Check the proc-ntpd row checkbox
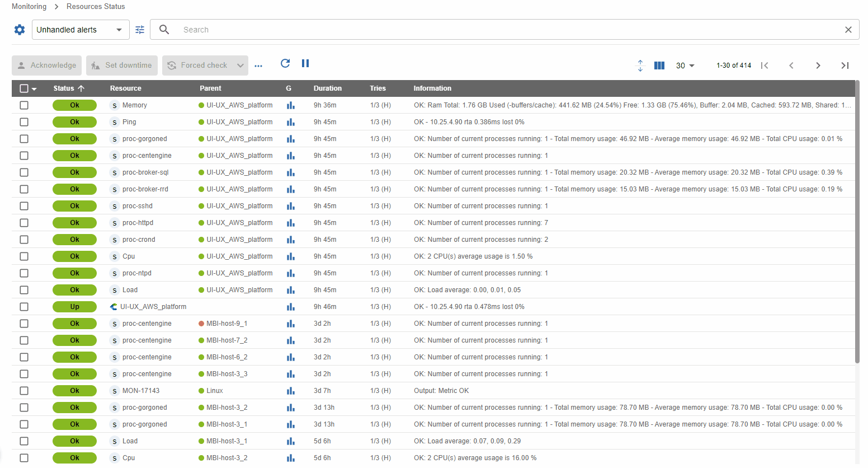 [x=24, y=273]
